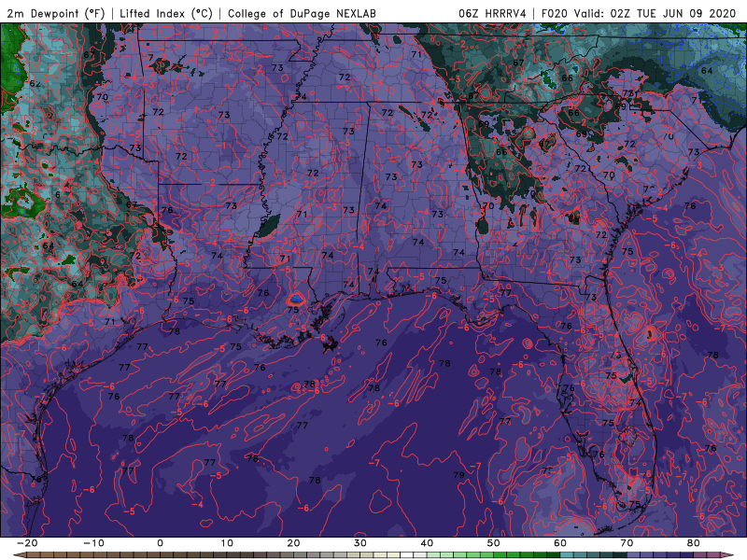Click "College of DuPage NEXLAB" header text
Image resolution: width=747 pixels, height=560 pixels.
pos(302,13)
